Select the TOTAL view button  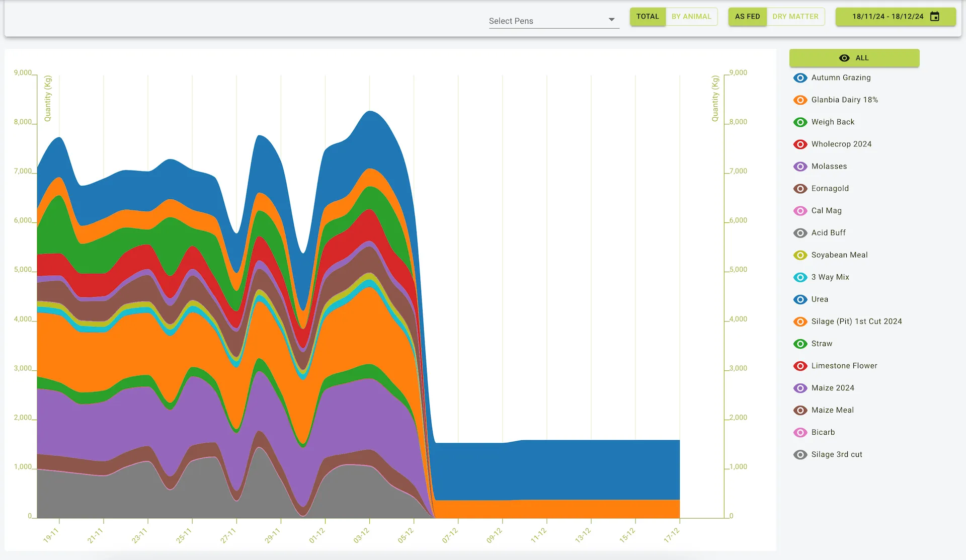click(648, 16)
